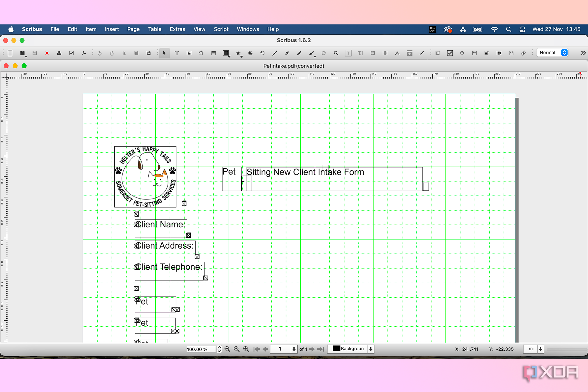
Task: Select the Shape tool square icon
Action: pyautogui.click(x=226, y=53)
